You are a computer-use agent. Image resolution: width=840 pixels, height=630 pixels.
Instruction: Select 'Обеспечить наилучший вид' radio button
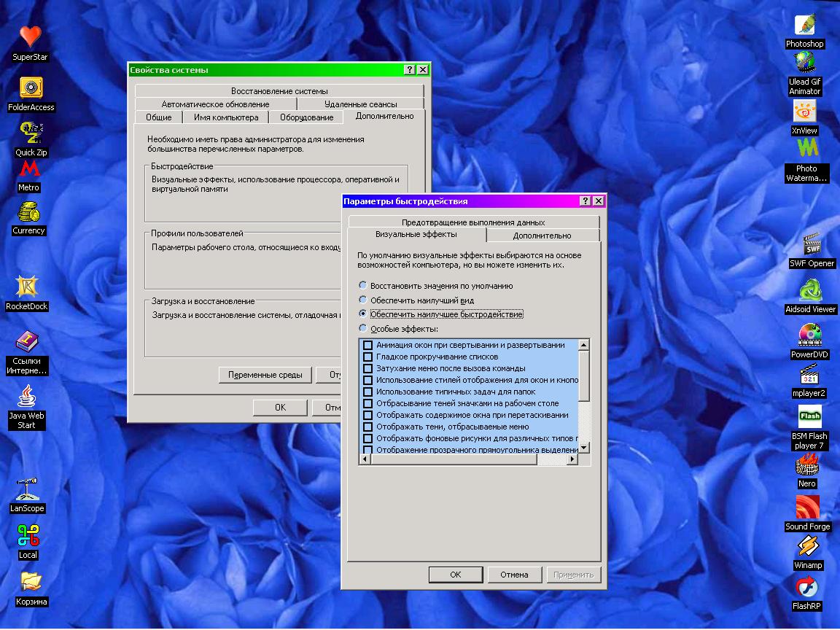pyautogui.click(x=363, y=300)
